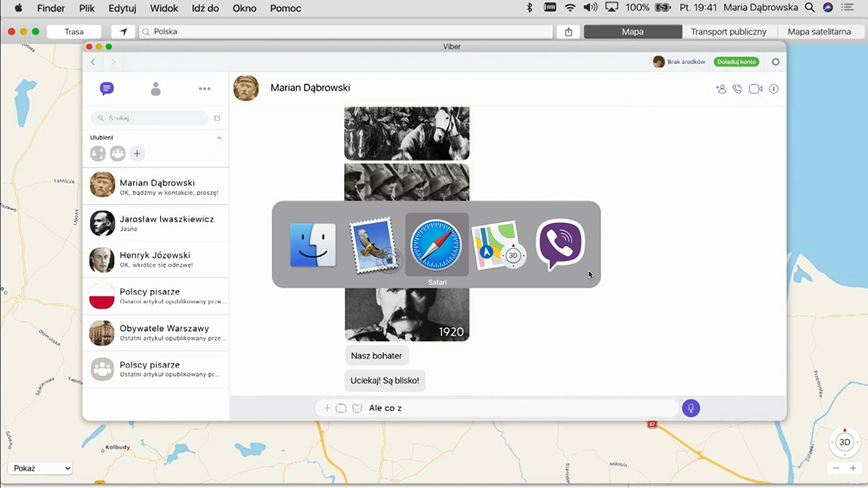The height and width of the screenshot is (488, 868).
Task: Add participant to the chat icon
Action: (x=720, y=89)
